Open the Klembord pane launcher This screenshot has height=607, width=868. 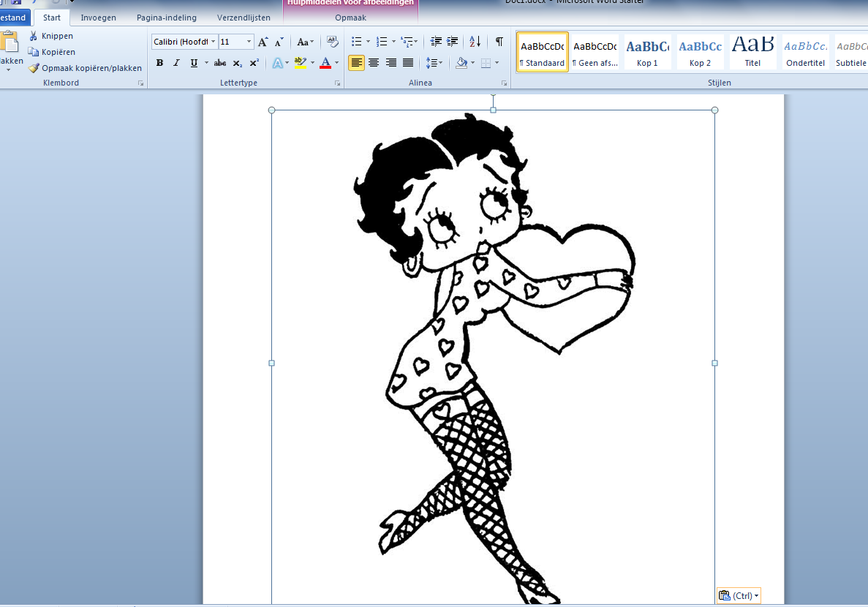pos(140,83)
